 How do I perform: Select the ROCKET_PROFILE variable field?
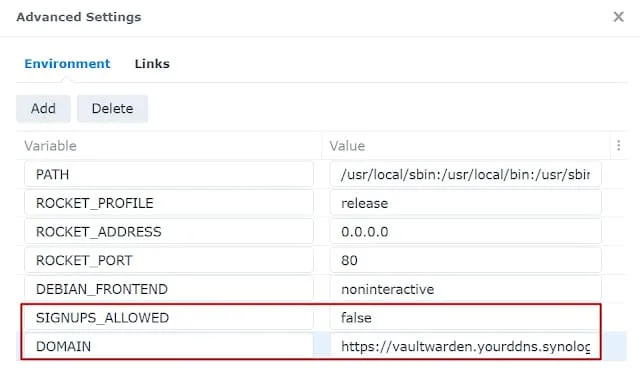coord(169,203)
